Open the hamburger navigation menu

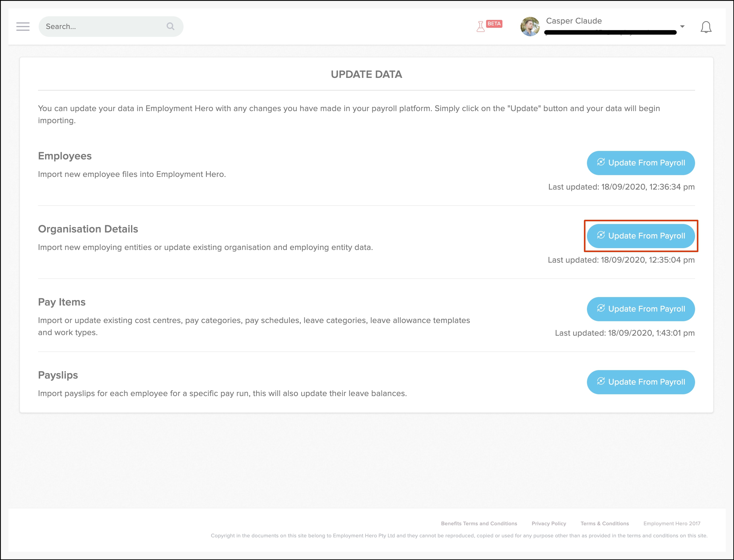(23, 27)
